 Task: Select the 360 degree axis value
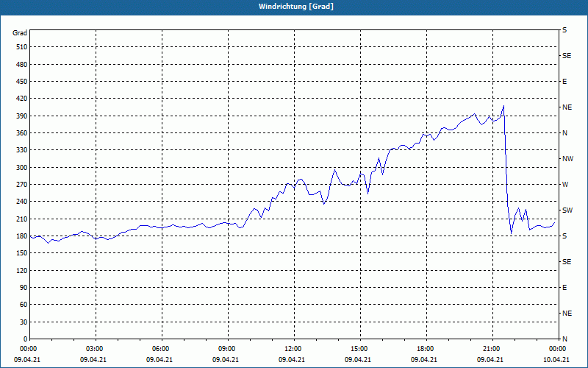tap(22, 133)
